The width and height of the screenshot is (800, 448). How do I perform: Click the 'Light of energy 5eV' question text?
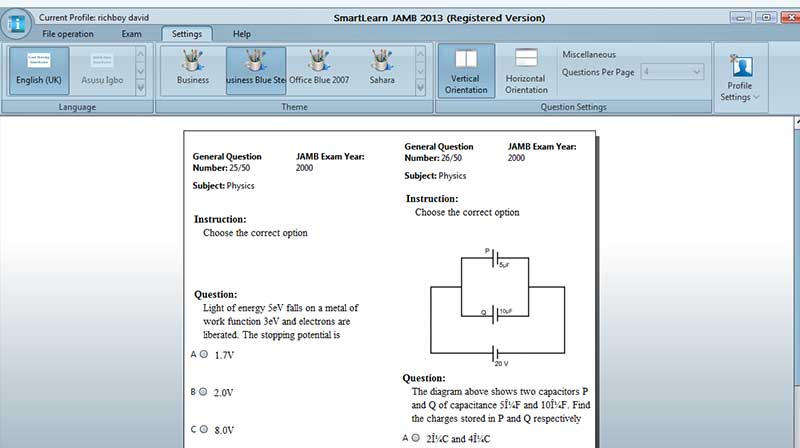tap(280, 321)
